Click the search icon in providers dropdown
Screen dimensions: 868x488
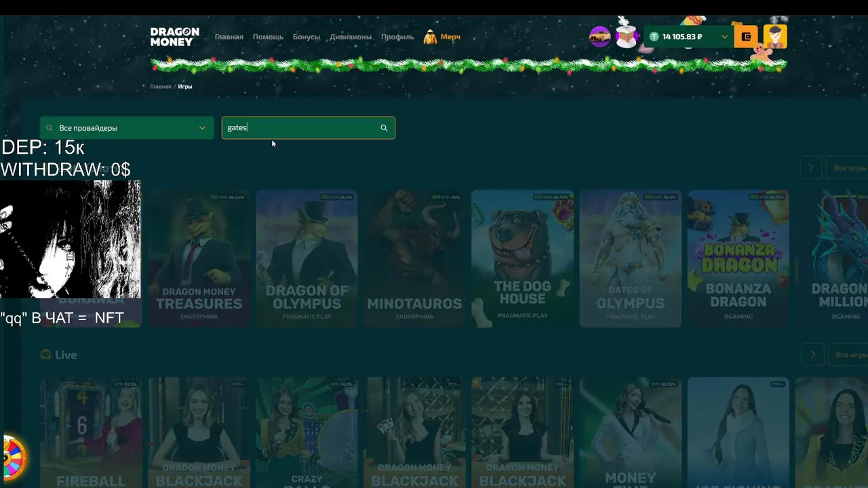coord(50,127)
